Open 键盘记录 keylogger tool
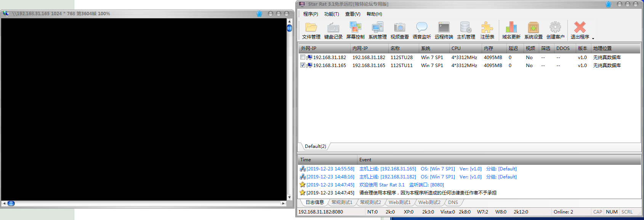The width and height of the screenshot is (644, 220). pos(333,31)
